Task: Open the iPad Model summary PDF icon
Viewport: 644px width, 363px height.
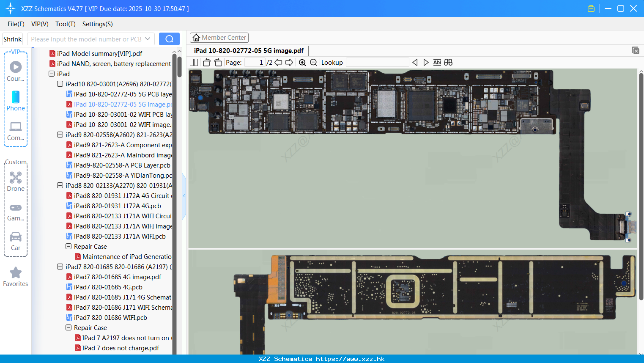Action: tap(52, 53)
